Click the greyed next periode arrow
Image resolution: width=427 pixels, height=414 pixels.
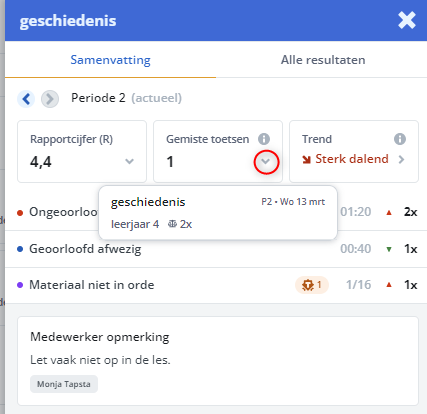click(50, 99)
